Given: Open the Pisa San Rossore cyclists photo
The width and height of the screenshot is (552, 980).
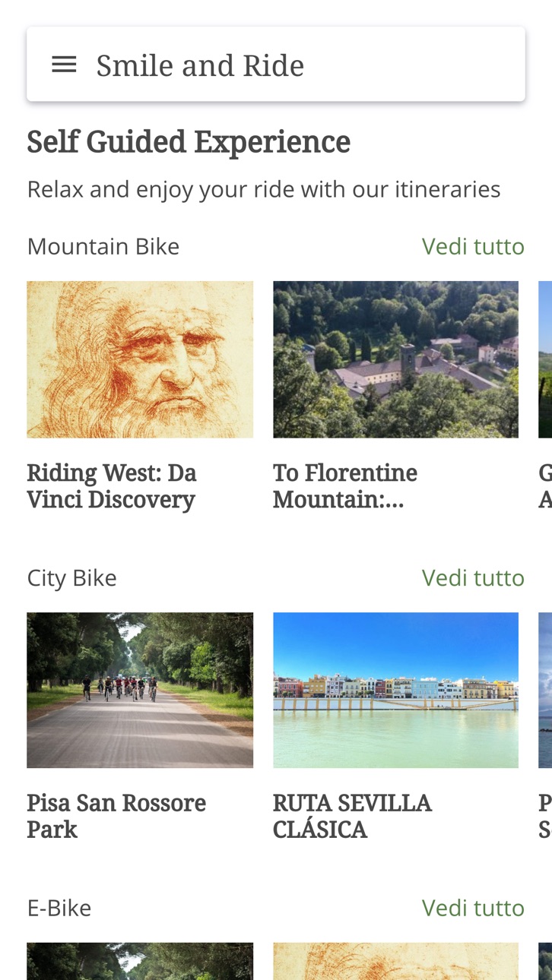Looking at the screenshot, I should point(140,690).
